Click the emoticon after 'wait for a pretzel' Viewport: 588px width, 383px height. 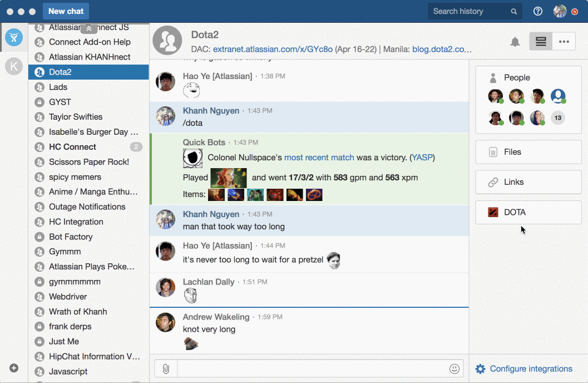tap(333, 261)
